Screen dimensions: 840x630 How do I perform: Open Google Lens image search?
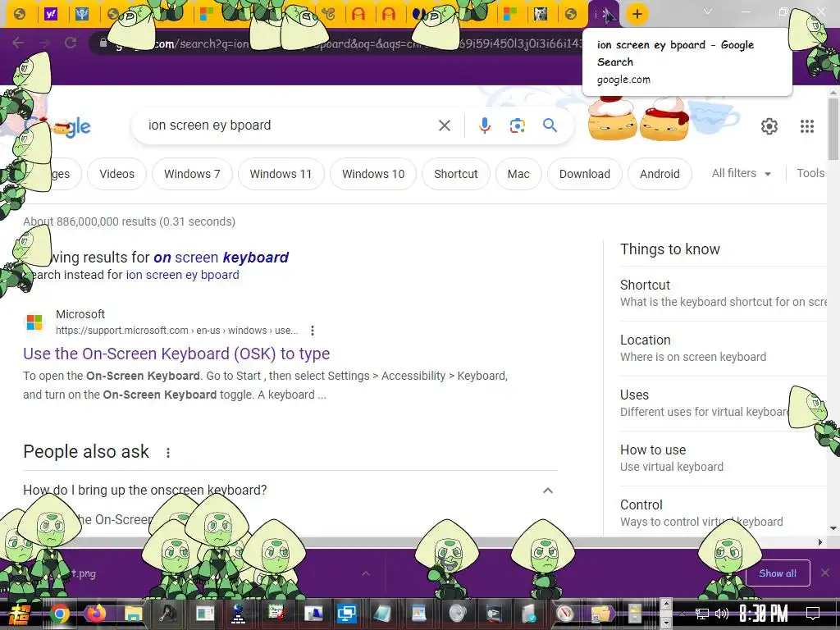pyautogui.click(x=517, y=126)
